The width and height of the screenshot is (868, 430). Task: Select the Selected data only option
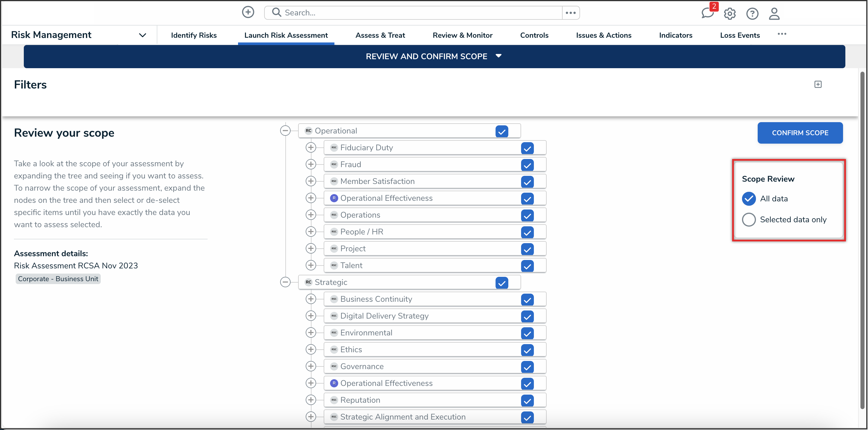tap(749, 220)
